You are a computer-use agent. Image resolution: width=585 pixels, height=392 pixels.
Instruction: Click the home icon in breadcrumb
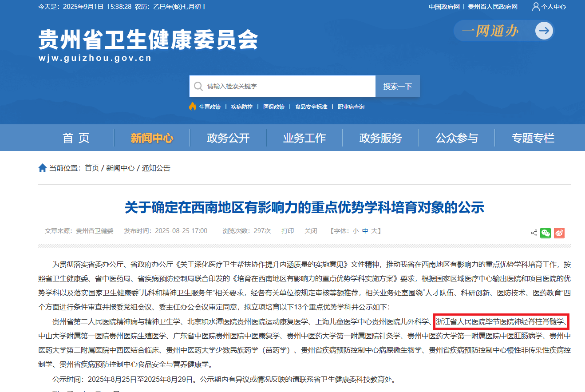[x=43, y=168]
